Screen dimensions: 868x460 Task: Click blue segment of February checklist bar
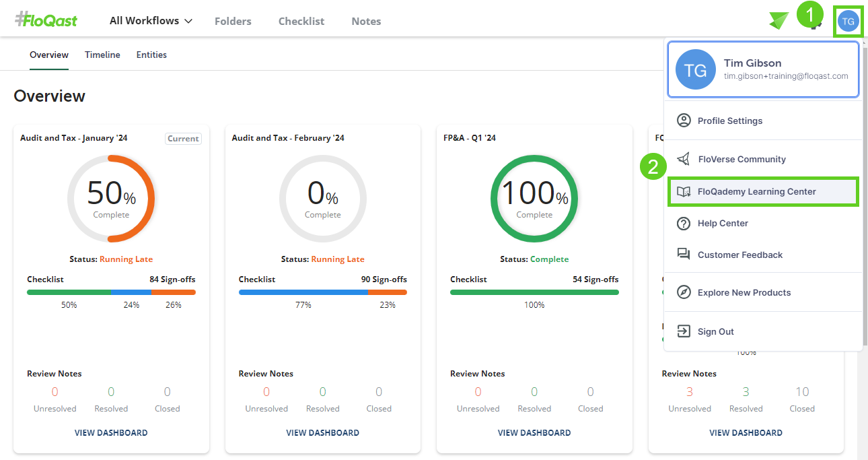[303, 292]
